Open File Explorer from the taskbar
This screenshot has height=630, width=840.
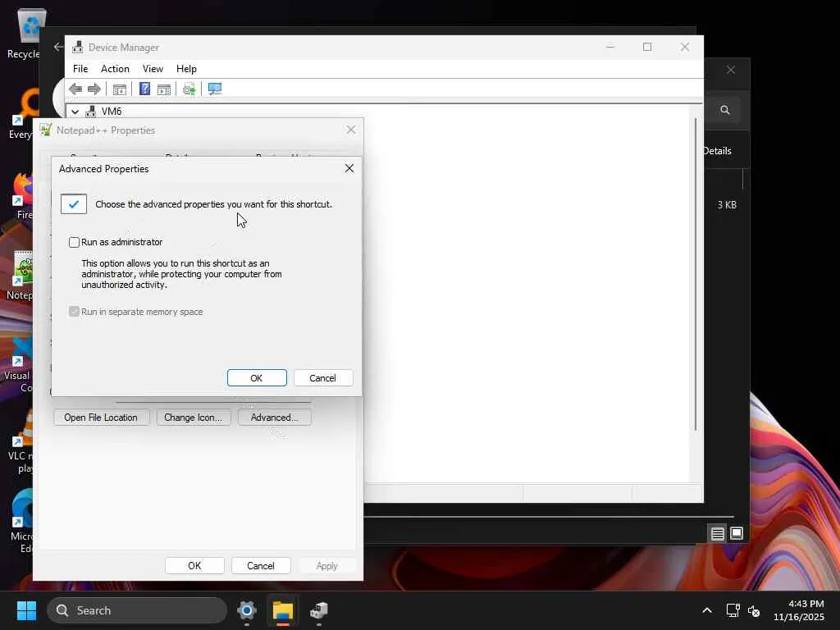[282, 610]
